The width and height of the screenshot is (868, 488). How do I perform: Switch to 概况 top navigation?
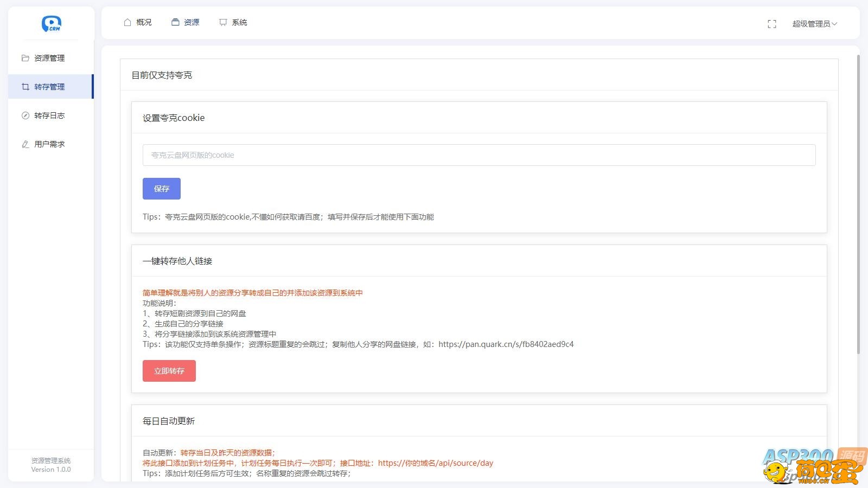click(x=137, y=22)
